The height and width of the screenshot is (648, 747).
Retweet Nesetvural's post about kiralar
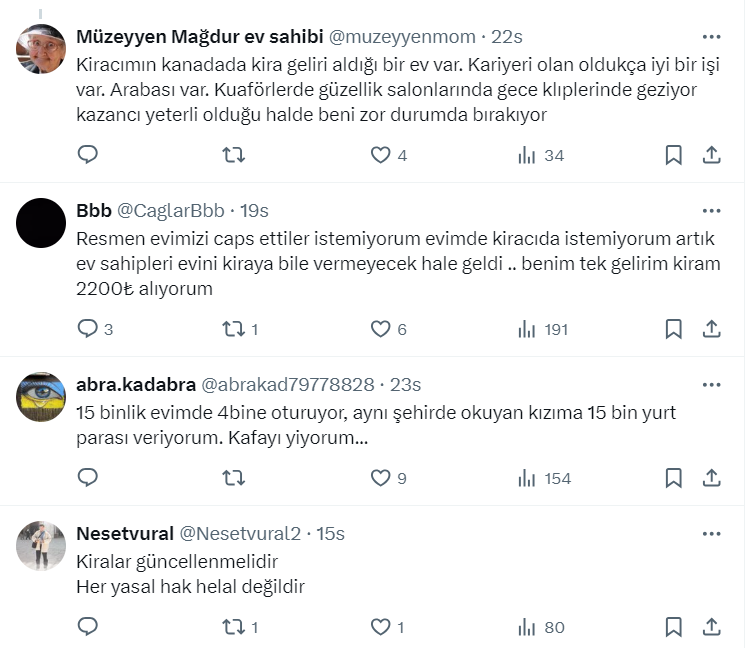point(233,628)
